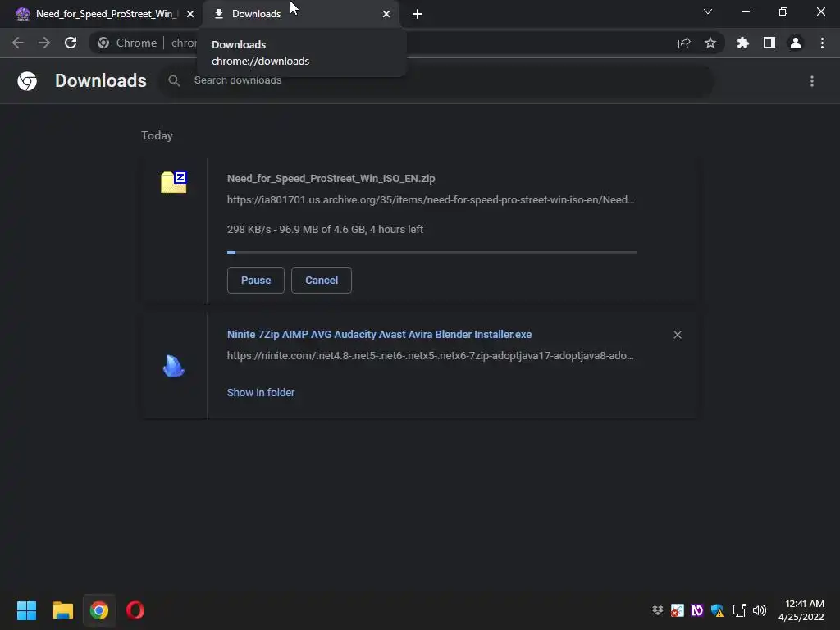This screenshot has width=840, height=630.
Task: Click Chrome icon in taskbar
Action: tap(99, 610)
